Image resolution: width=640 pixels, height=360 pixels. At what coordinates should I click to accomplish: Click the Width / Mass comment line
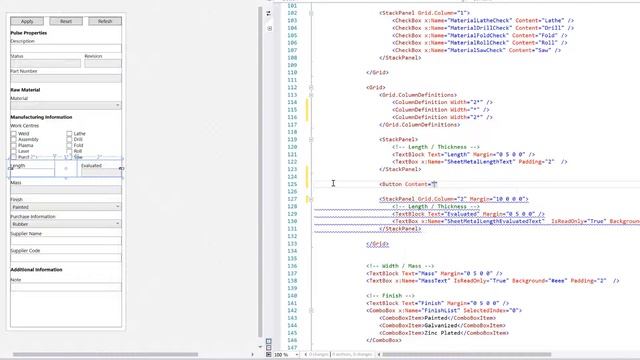pos(400,266)
